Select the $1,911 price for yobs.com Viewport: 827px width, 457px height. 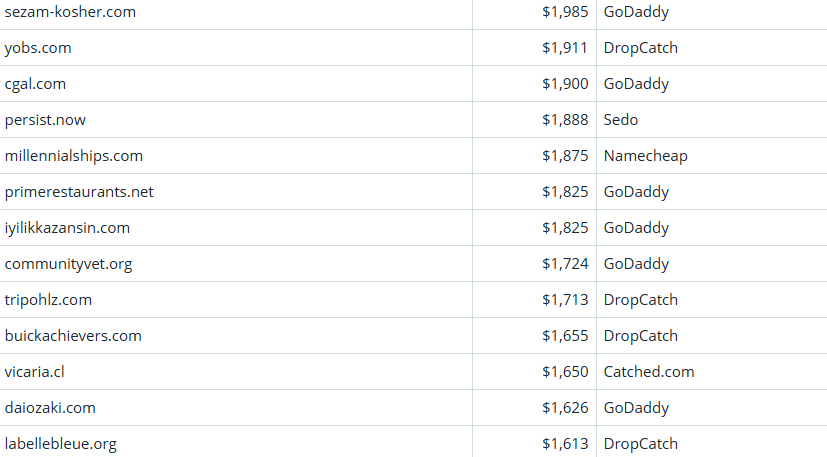click(565, 48)
